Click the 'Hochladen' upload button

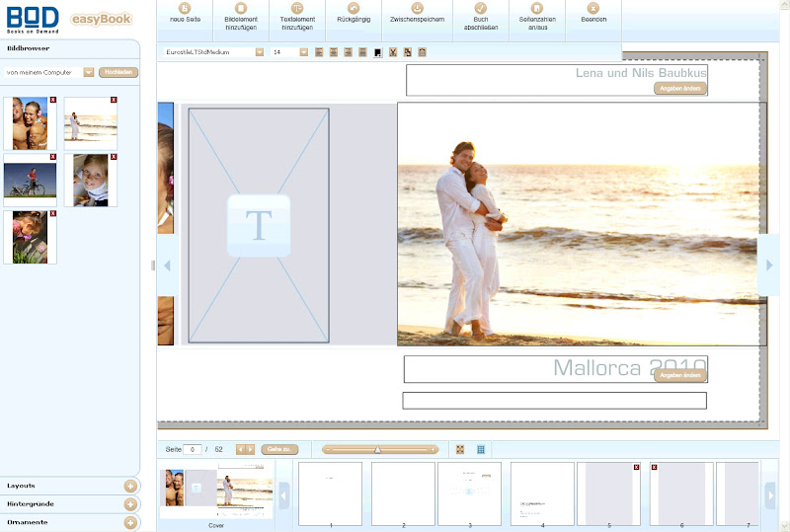point(118,73)
